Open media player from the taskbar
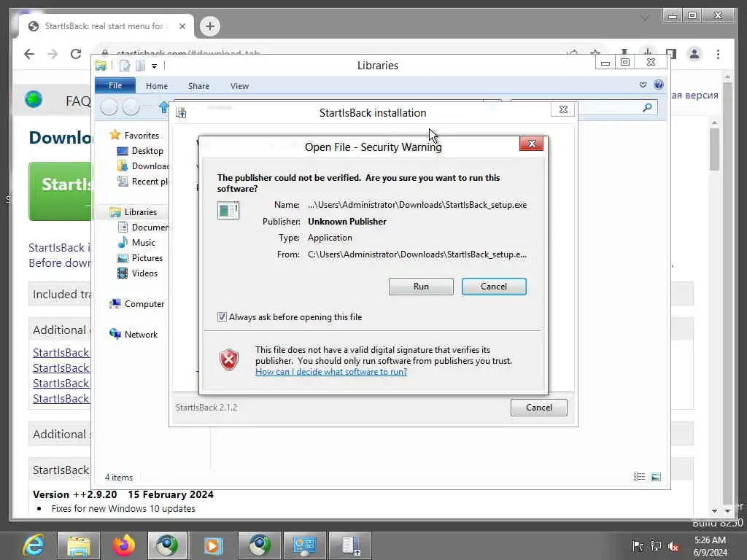Screen dimensions: 747x560 pos(213,545)
